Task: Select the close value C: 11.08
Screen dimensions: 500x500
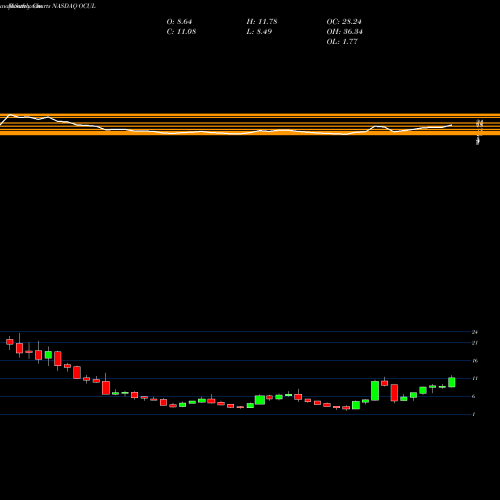Action: tap(181, 32)
